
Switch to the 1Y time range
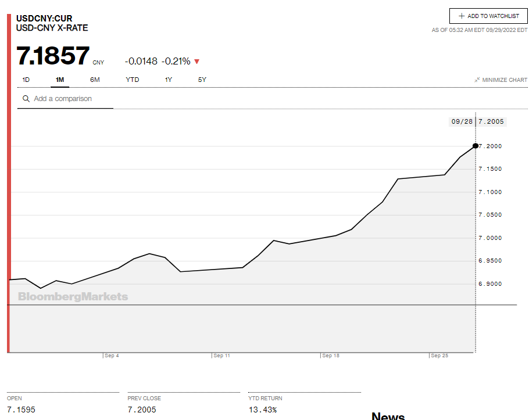coord(169,80)
